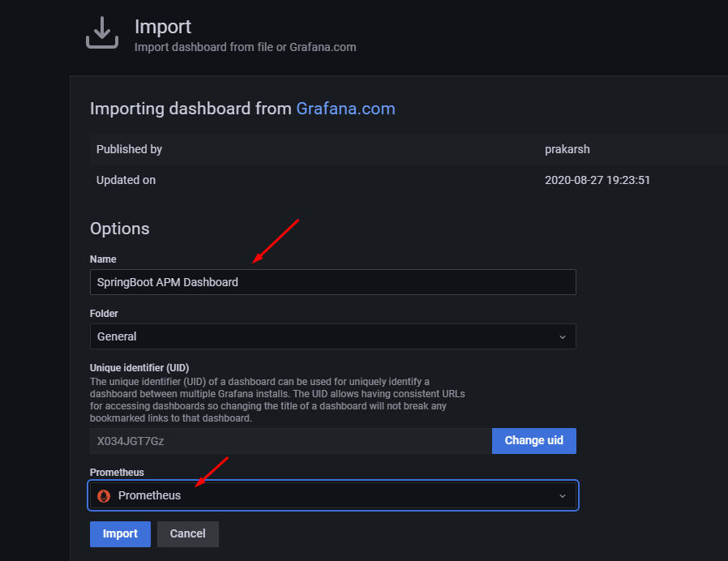Open the Prometheus data source dropdown
Image resolution: width=728 pixels, height=561 pixels.
(x=333, y=495)
